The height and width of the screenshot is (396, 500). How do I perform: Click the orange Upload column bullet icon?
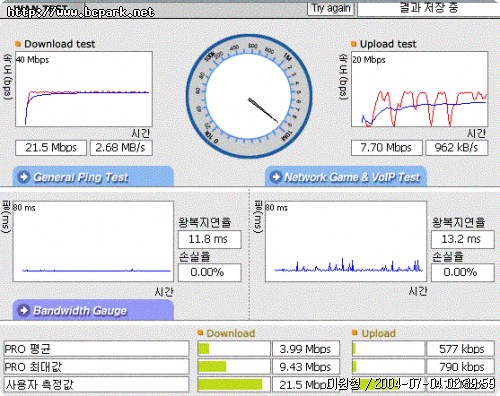point(355,332)
